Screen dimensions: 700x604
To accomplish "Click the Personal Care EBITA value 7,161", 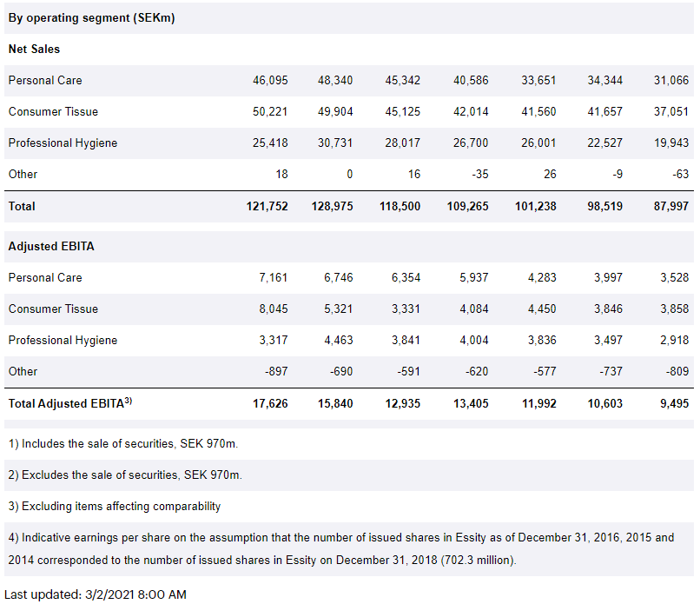I will coord(273,278).
